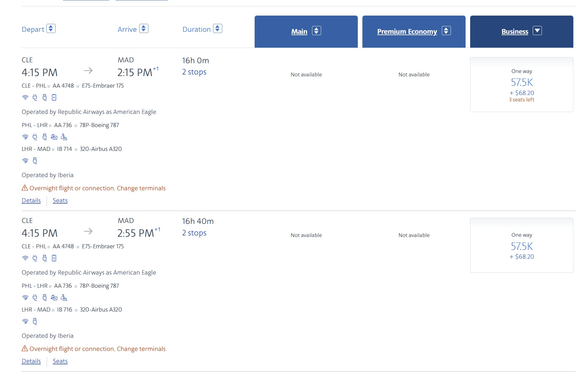Image resolution: width=588 pixels, height=376 pixels.
Task: Switch to the Main cabin tab
Action: pyautogui.click(x=299, y=31)
